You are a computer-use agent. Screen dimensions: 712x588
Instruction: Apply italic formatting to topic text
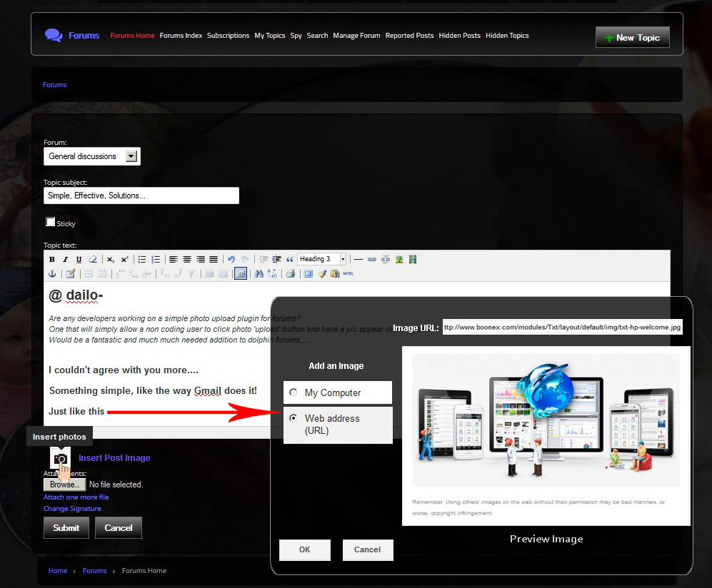(65, 259)
